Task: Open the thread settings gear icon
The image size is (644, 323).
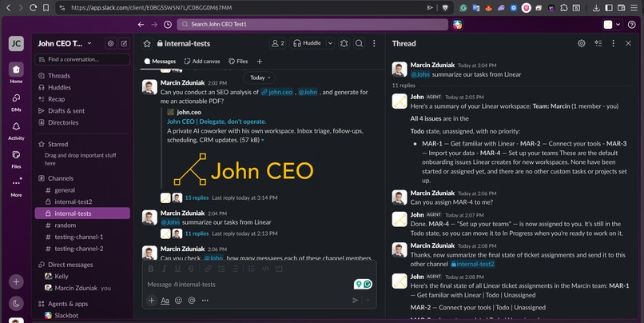Action: (x=582, y=43)
